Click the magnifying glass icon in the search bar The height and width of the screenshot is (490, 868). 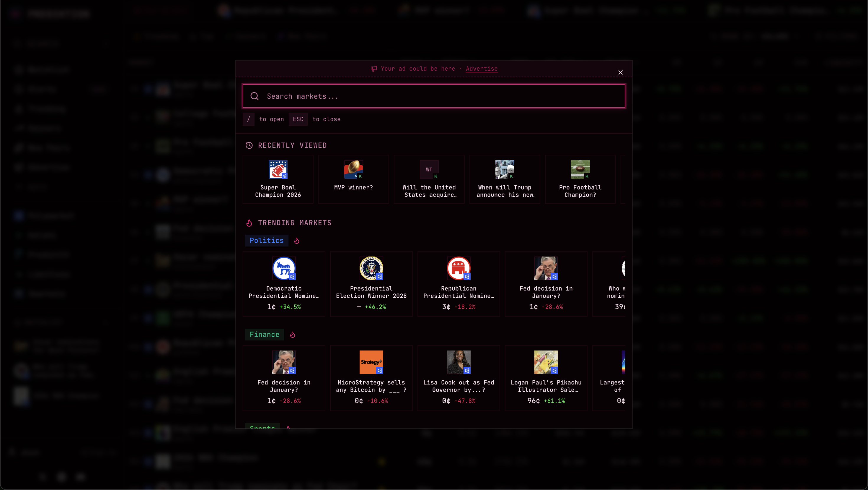254,96
